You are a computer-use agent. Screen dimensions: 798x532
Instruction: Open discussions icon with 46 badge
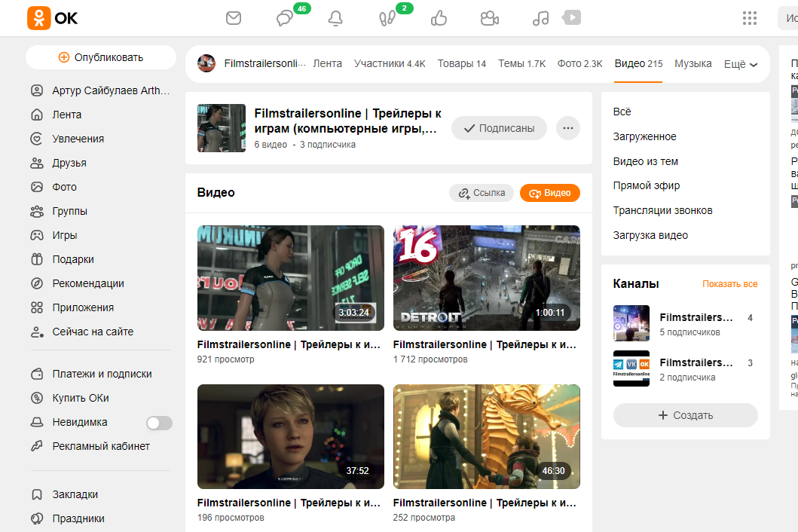click(x=285, y=19)
